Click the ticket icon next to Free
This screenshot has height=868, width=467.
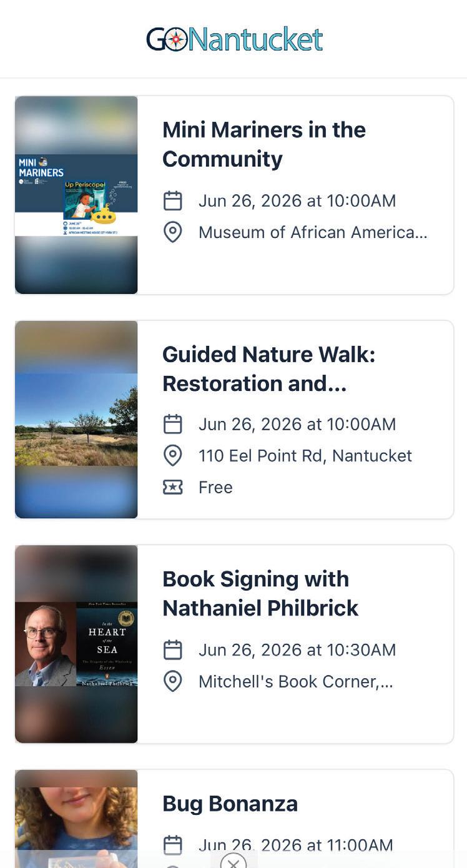[172, 488]
